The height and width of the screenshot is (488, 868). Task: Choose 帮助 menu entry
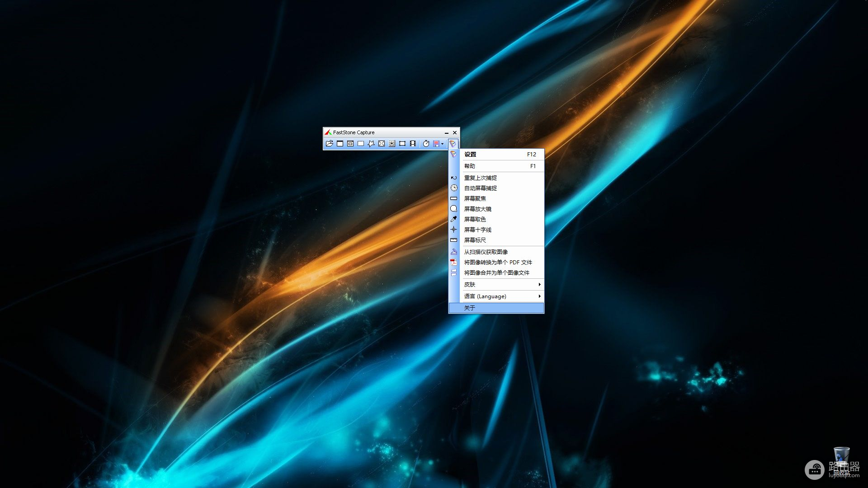pyautogui.click(x=496, y=166)
